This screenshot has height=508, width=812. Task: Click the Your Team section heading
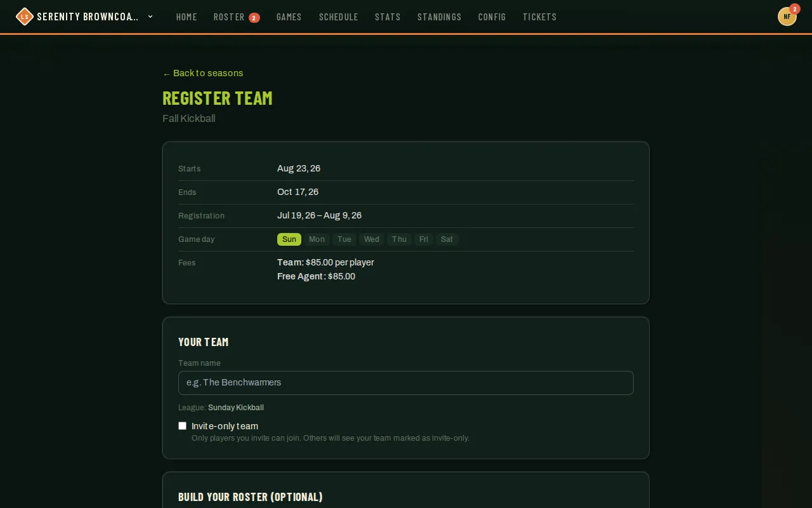click(x=204, y=342)
